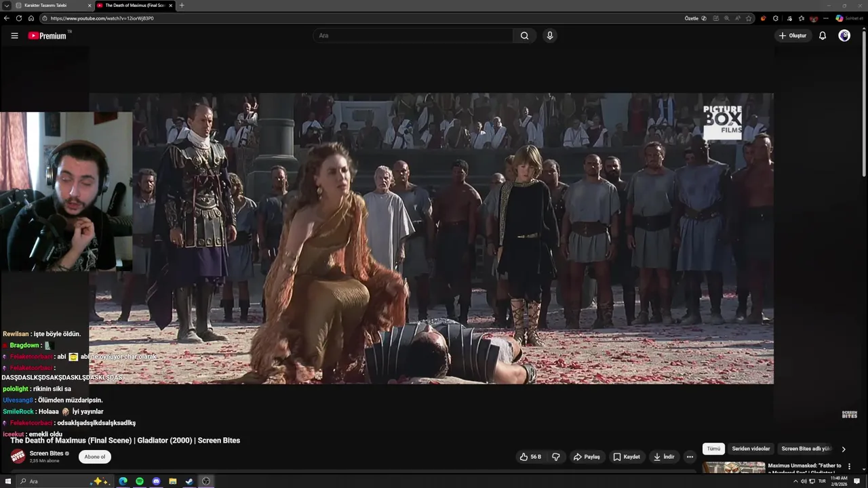
Task: Open the zoom magnifier in address bar
Action: click(x=727, y=18)
